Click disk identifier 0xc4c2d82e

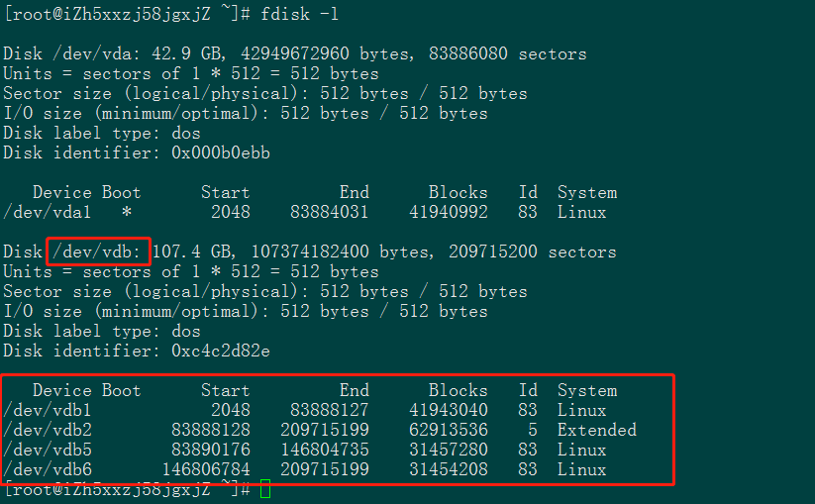(x=220, y=351)
